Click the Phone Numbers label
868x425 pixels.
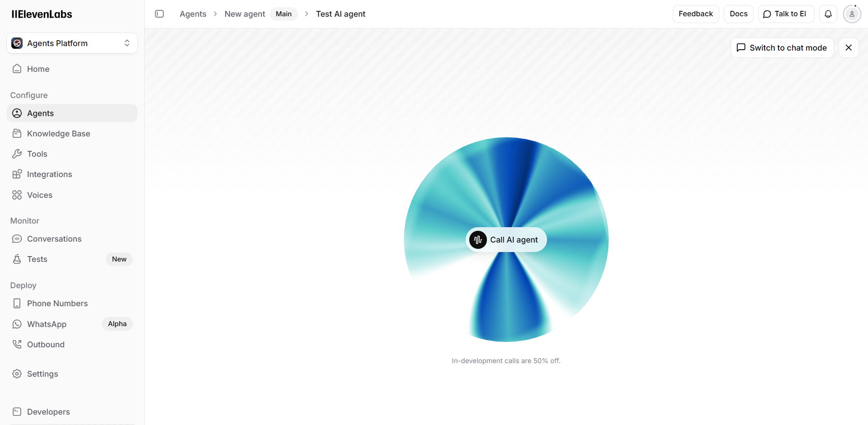click(57, 304)
